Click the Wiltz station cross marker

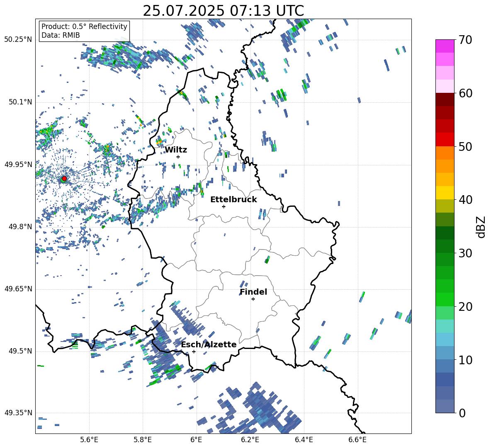pos(178,157)
